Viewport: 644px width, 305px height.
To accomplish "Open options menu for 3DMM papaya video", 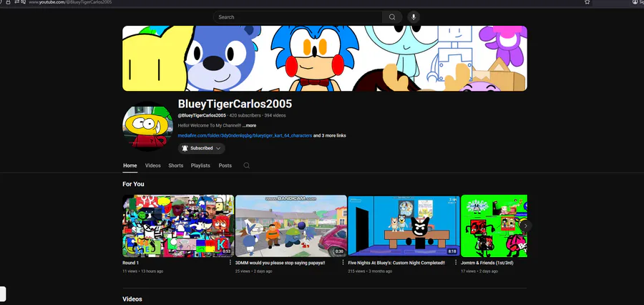I will (343, 262).
